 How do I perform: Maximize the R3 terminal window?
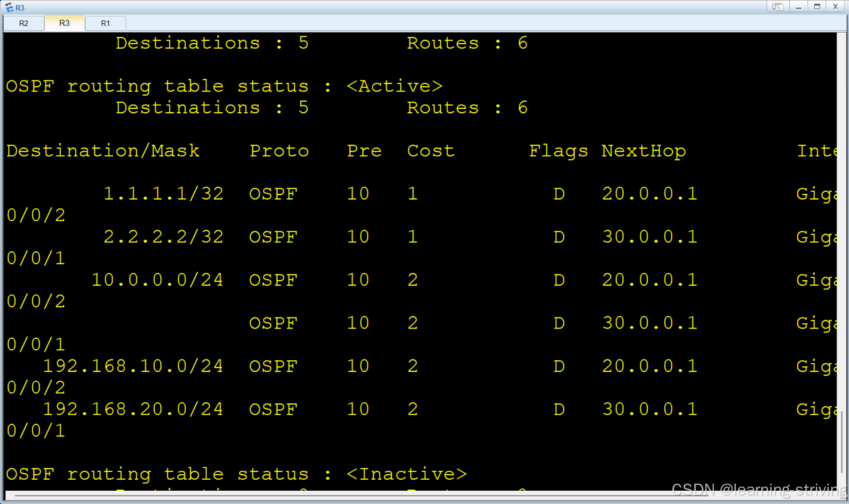point(817,7)
